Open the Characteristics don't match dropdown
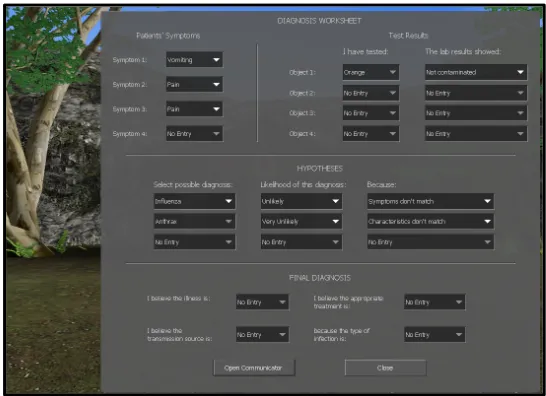 (x=430, y=222)
